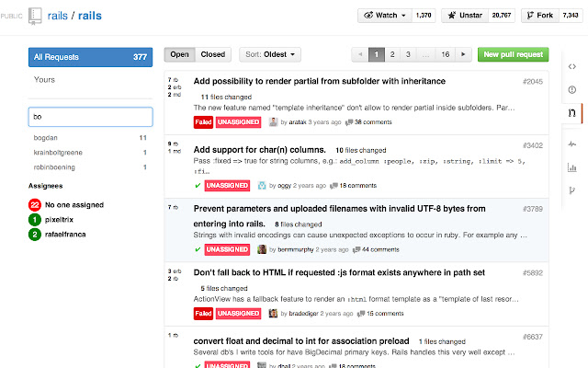The image size is (588, 368).
Task: Click the repository book icon
Action: (x=35, y=17)
